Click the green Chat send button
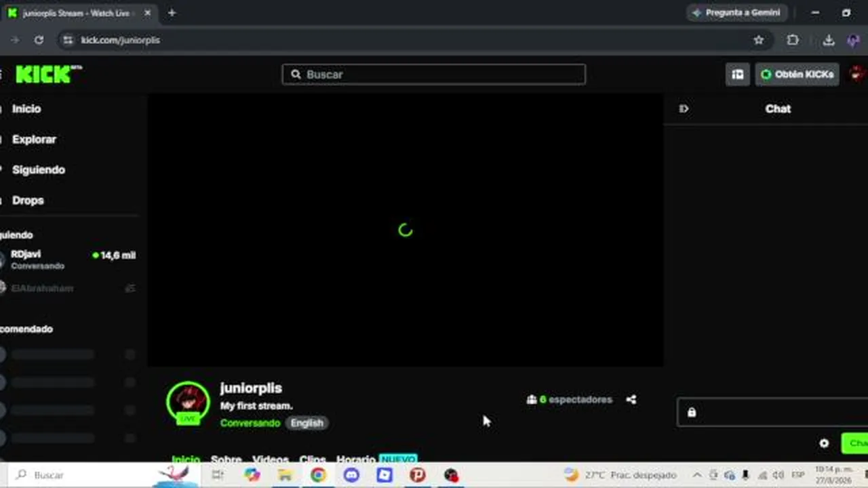This screenshot has width=868, height=488. pos(855,443)
